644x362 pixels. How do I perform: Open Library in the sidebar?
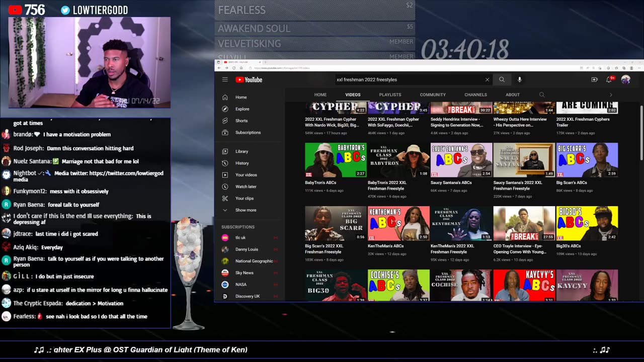coord(250,151)
